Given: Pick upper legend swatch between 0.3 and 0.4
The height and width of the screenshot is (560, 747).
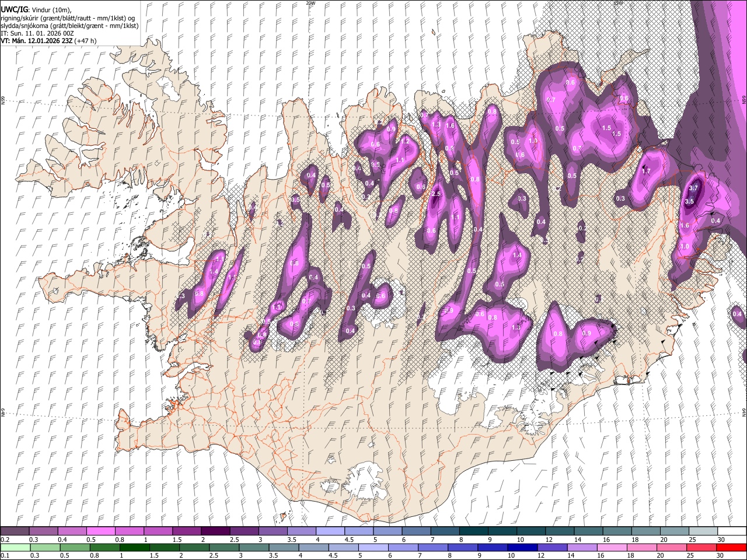Looking at the screenshot, I should (43, 531).
